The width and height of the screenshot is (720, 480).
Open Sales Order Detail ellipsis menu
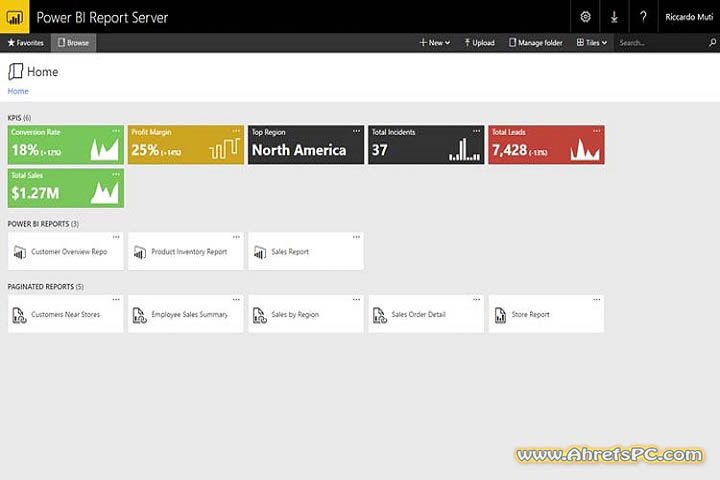pos(476,299)
